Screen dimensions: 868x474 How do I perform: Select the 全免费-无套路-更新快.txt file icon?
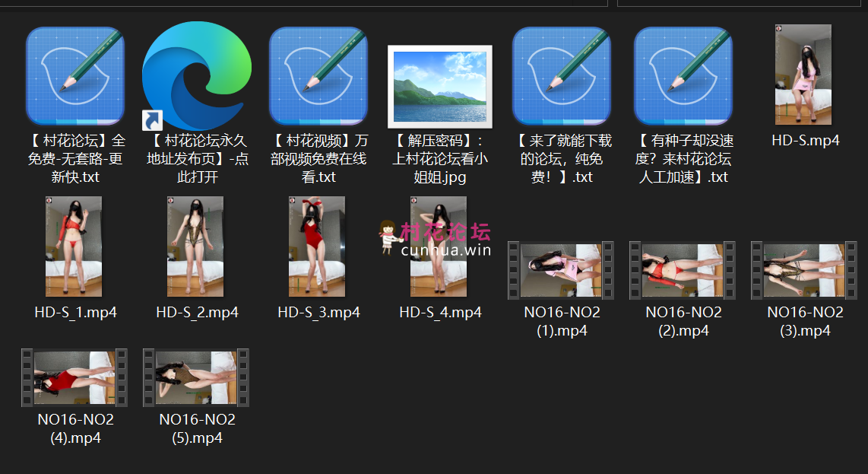pos(75,76)
